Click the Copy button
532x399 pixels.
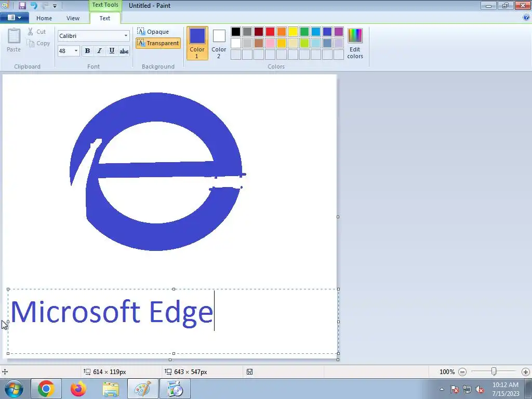[x=38, y=44]
